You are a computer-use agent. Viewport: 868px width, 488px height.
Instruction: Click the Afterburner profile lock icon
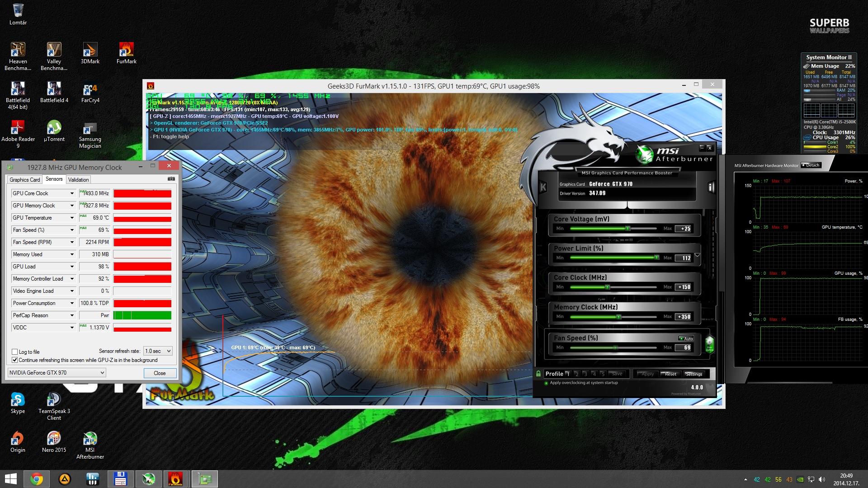tap(538, 373)
